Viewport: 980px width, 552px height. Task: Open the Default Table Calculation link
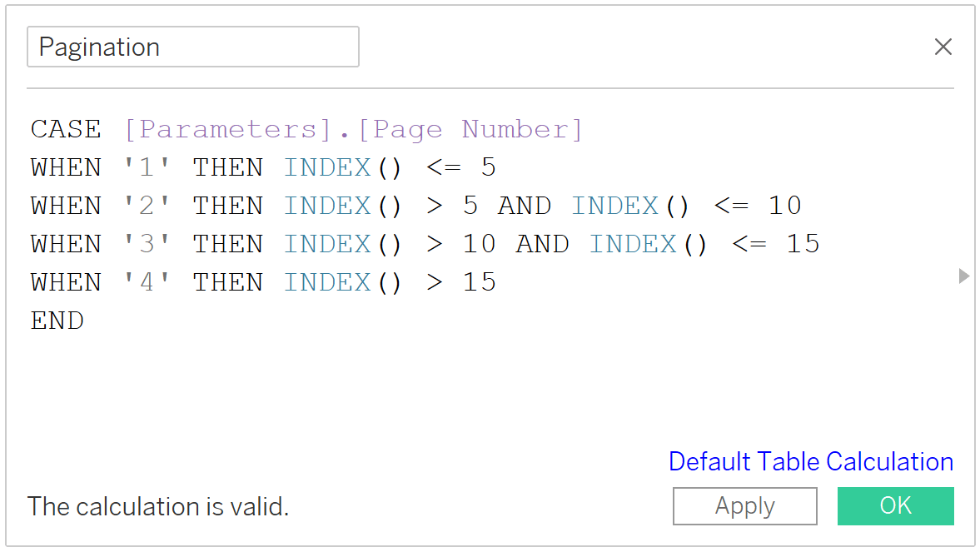point(811,461)
